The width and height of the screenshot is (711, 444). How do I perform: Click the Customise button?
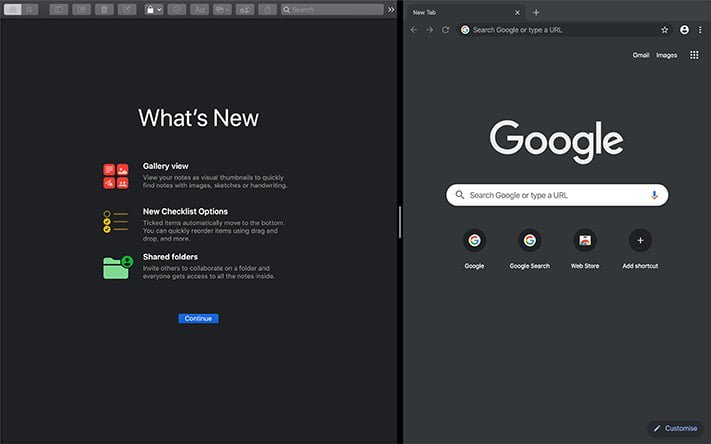(675, 428)
